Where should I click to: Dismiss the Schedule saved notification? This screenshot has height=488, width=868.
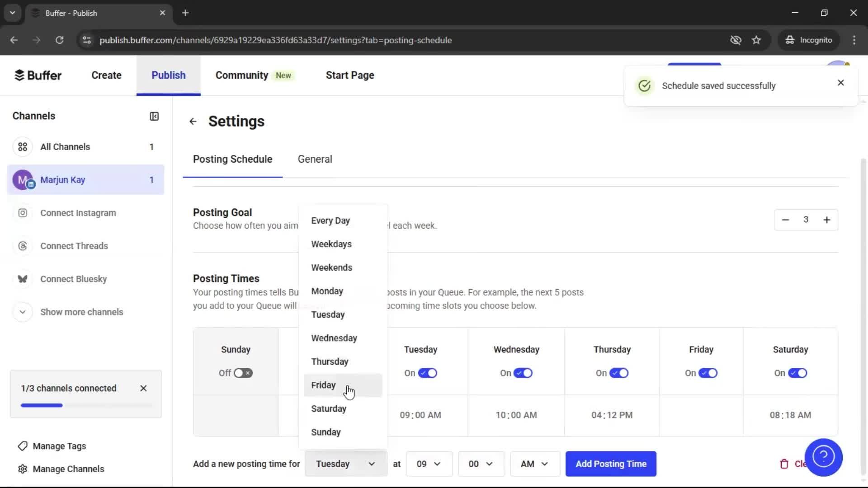(840, 83)
